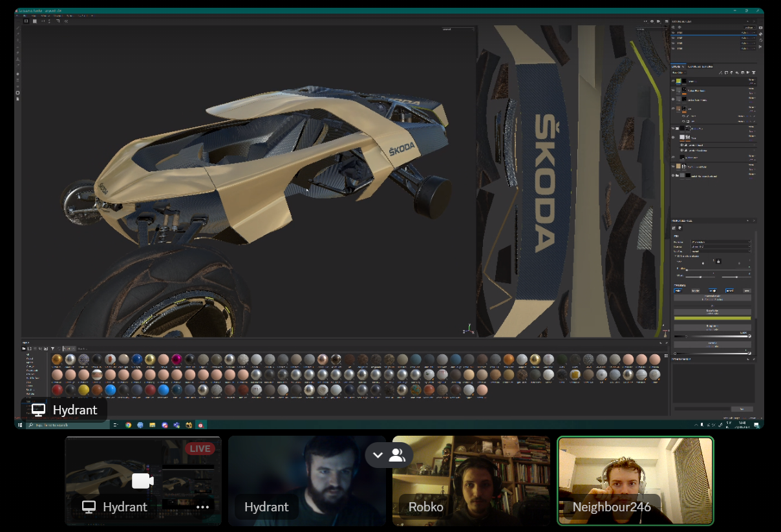Open the Projection dropdown in Fill properties

coord(721,242)
